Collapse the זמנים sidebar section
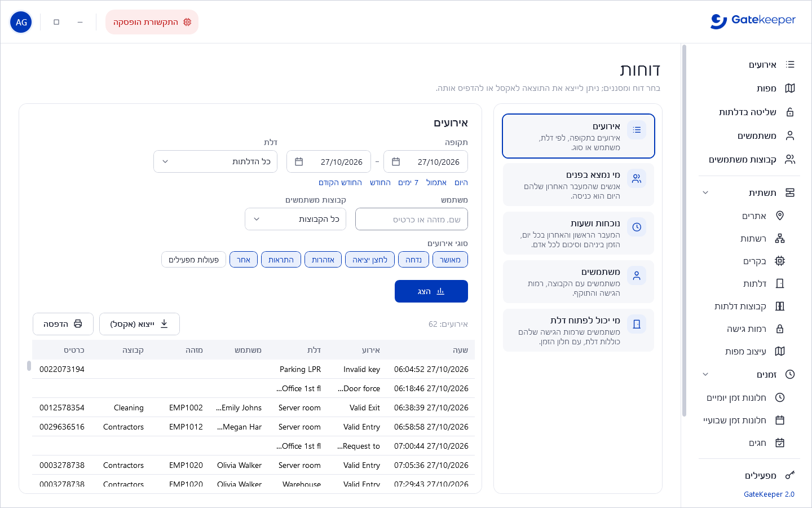 pos(705,374)
